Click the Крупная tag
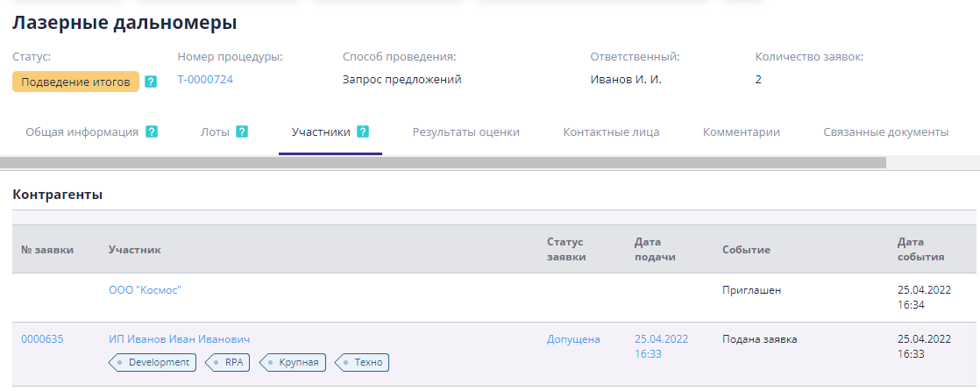980x391 pixels. point(295,362)
